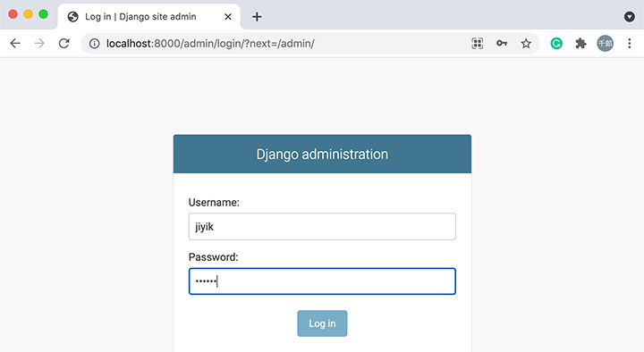Screen dimensions: 644x352
Task: Close the window with the red button
Action: point(13,14)
